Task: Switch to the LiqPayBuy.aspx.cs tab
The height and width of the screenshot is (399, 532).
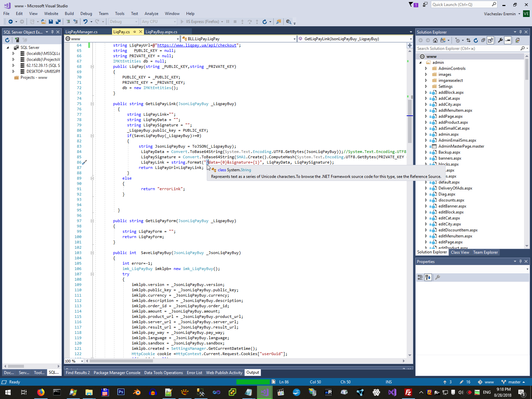Action: [x=161, y=32]
